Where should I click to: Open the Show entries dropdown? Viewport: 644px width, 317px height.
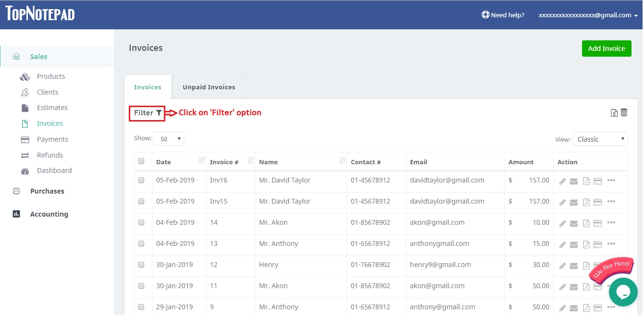169,138
